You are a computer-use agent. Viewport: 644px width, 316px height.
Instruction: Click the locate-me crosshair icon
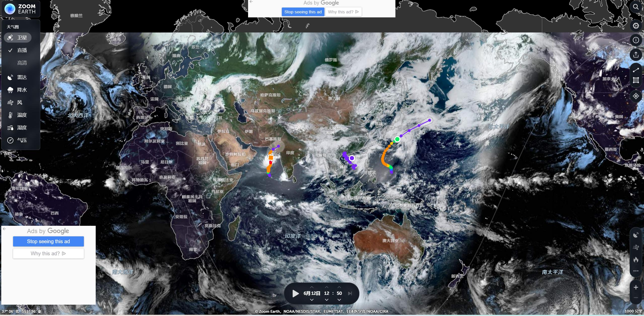coord(636,96)
